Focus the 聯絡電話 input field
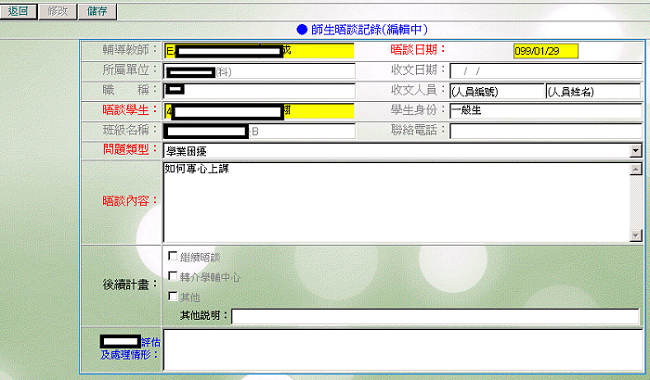This screenshot has width=650, height=380. [x=546, y=131]
